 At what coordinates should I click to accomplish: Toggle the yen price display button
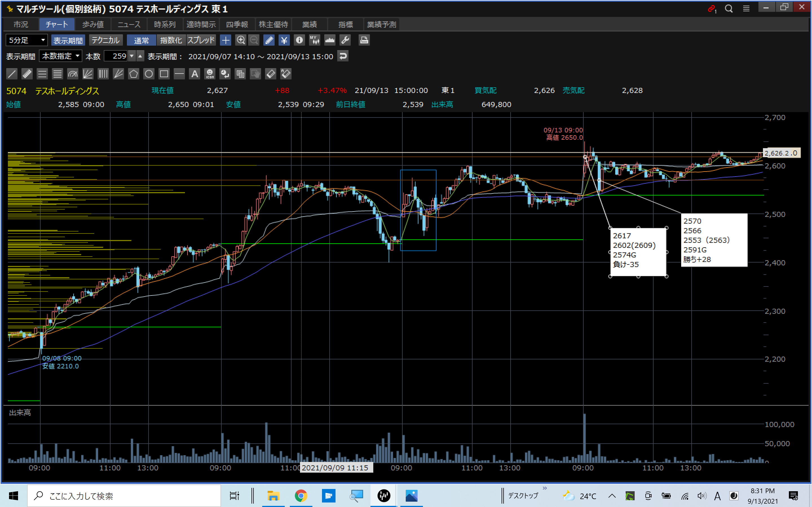point(284,40)
